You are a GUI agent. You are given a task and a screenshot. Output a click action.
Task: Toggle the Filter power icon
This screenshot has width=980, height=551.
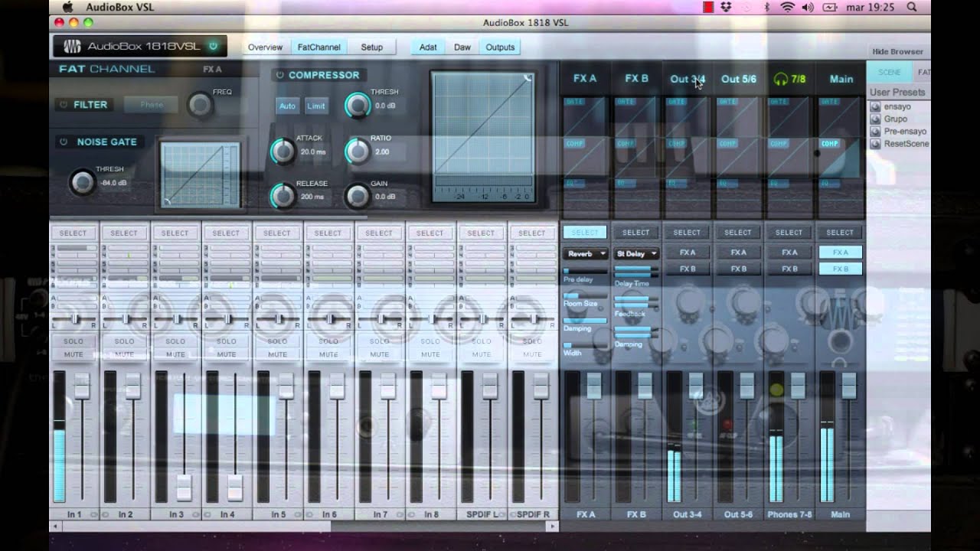[x=63, y=105]
